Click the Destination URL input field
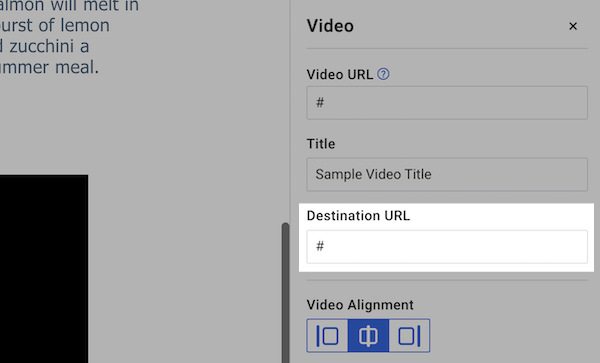This screenshot has height=363, width=600. tap(447, 247)
